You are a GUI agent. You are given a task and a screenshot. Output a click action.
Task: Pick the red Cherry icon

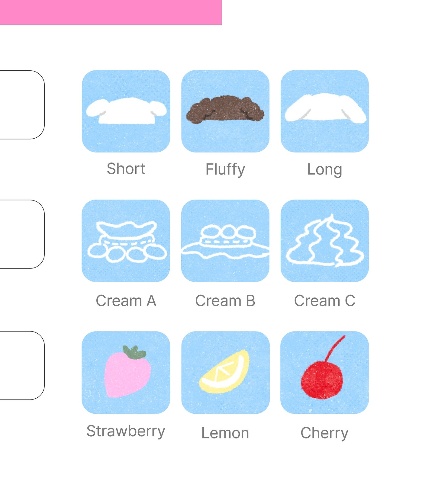tap(325, 372)
